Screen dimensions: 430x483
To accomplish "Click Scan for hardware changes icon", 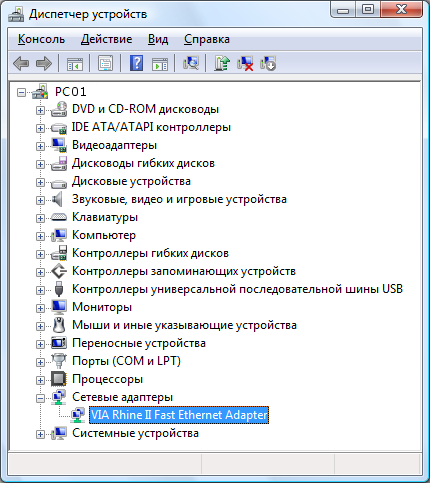I will 191,63.
